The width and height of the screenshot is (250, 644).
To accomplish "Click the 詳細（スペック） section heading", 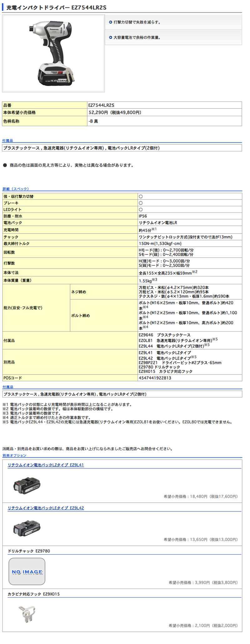I will 16,189.
